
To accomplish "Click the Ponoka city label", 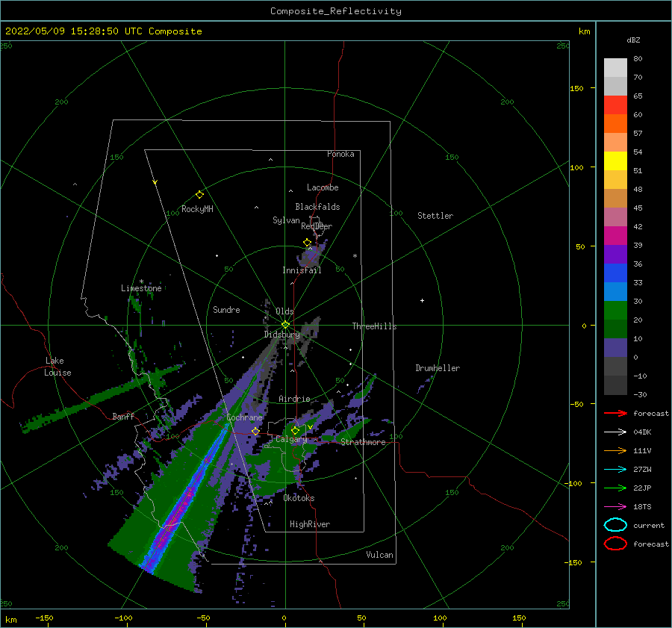I will tap(340, 154).
